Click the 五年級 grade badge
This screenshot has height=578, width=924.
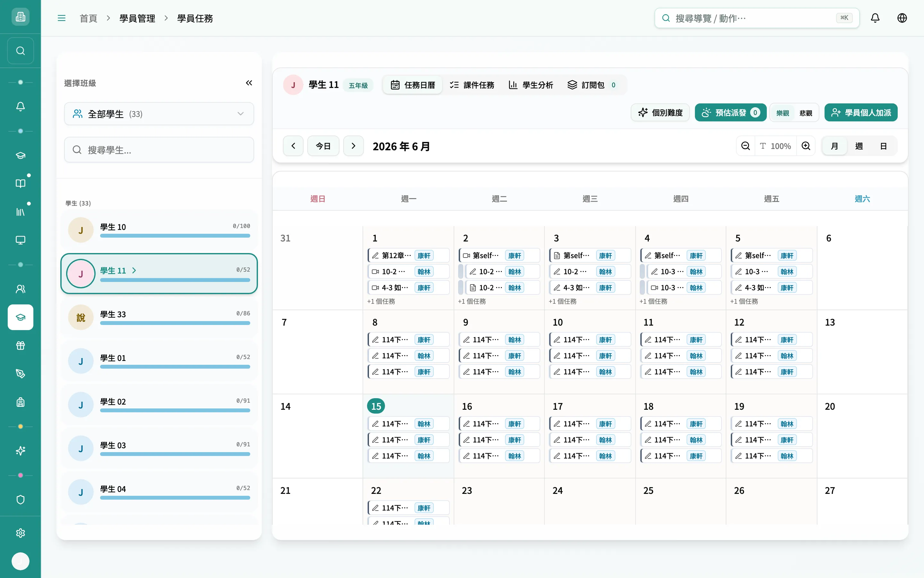[358, 85]
